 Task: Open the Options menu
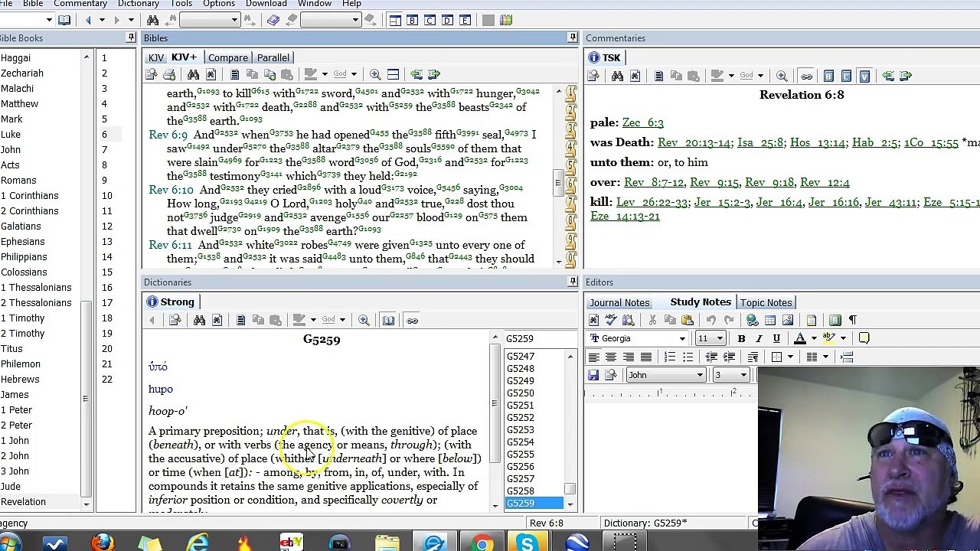219,4
